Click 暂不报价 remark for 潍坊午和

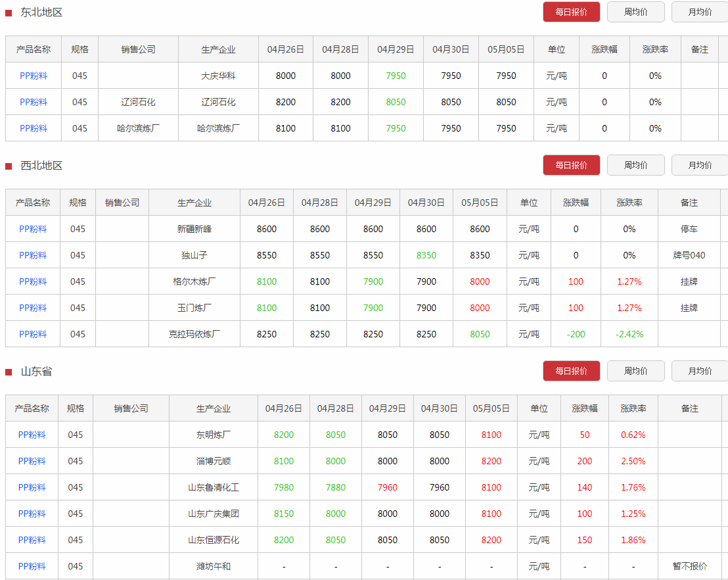pyautogui.click(x=689, y=566)
